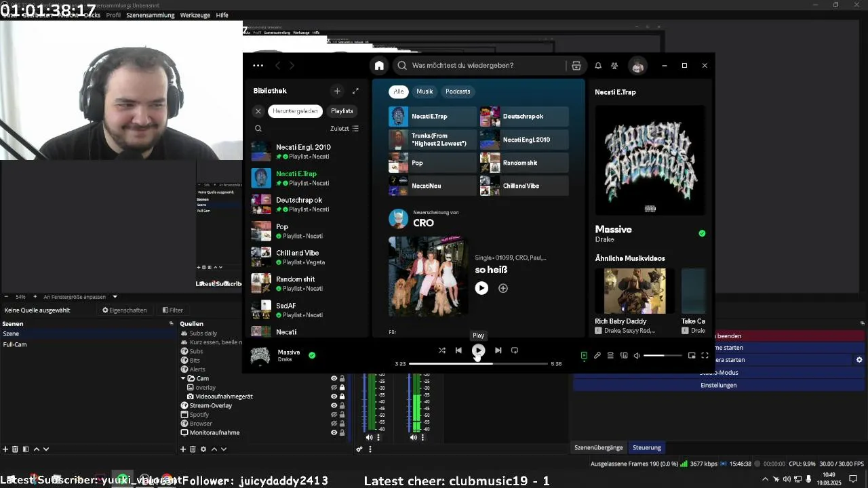Open Eigenschaften of the selected source
This screenshot has height=488, width=868.
coord(125,310)
